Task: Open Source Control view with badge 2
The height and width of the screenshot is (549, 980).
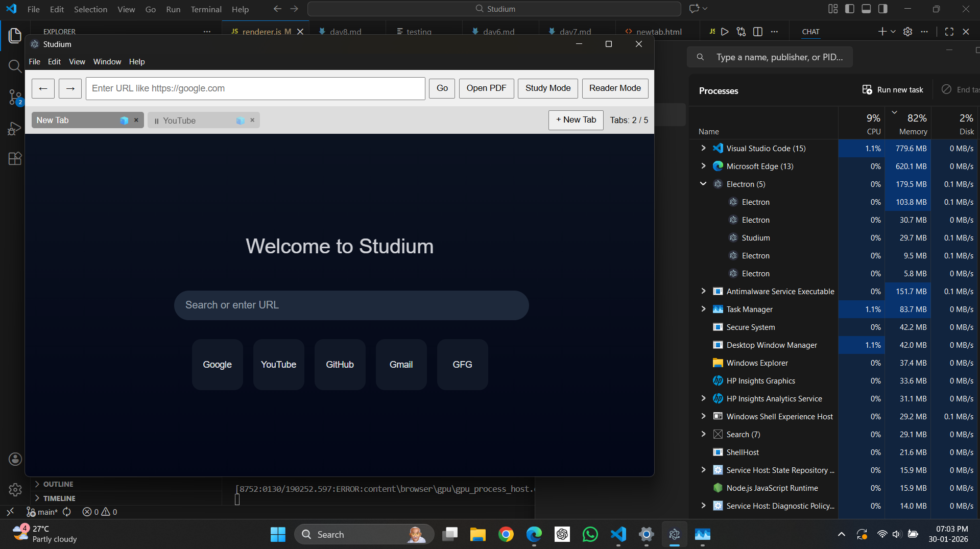Action: 15,97
